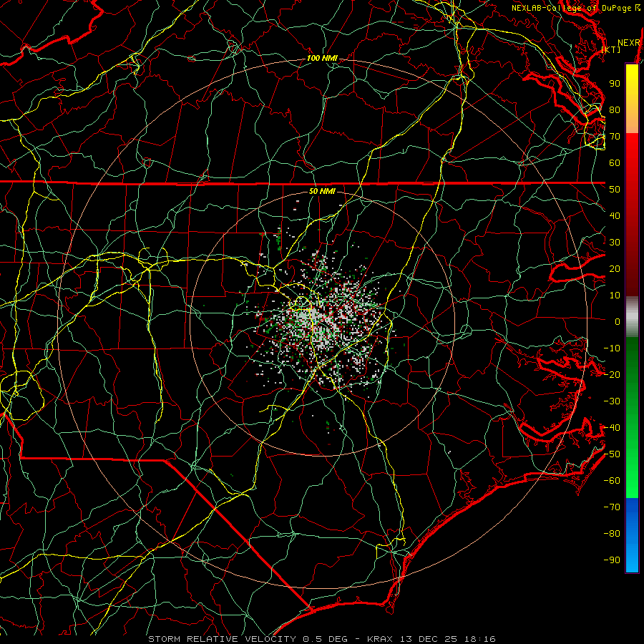Click the -60 knot scale label
This screenshot has height=644, width=644.
612,481
